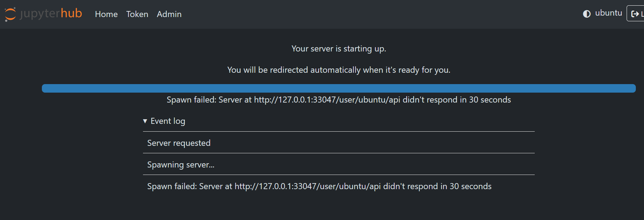This screenshot has height=220, width=644.
Task: Open the Token page
Action: 137,14
